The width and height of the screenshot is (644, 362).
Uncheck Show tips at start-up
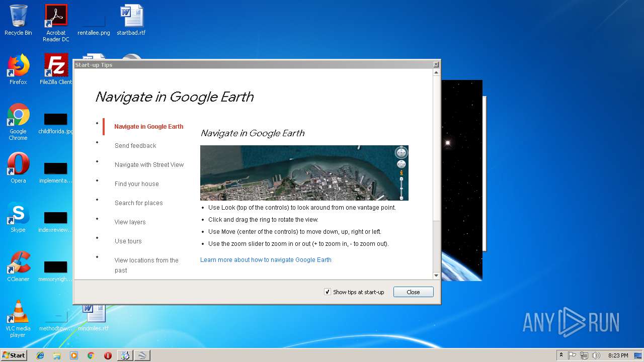pyautogui.click(x=328, y=292)
